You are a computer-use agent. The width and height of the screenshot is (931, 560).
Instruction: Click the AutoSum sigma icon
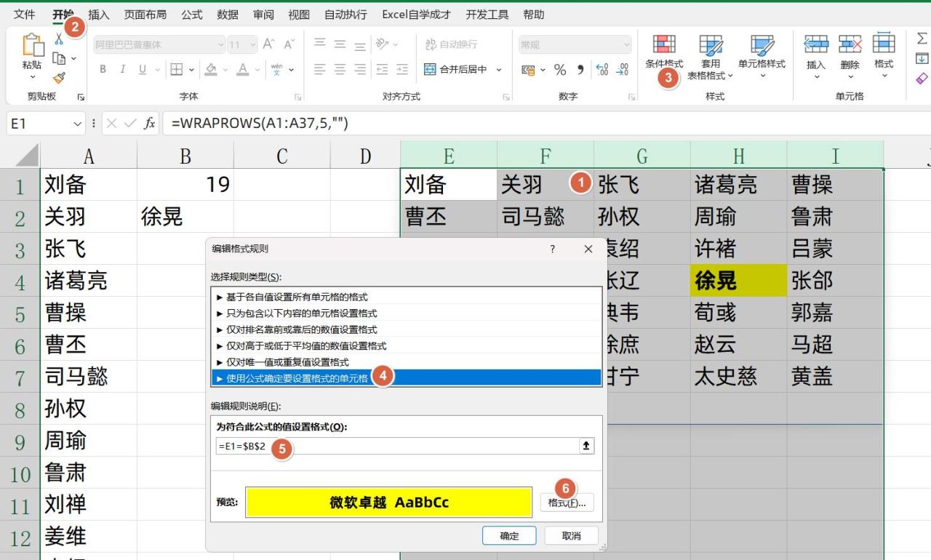[922, 39]
